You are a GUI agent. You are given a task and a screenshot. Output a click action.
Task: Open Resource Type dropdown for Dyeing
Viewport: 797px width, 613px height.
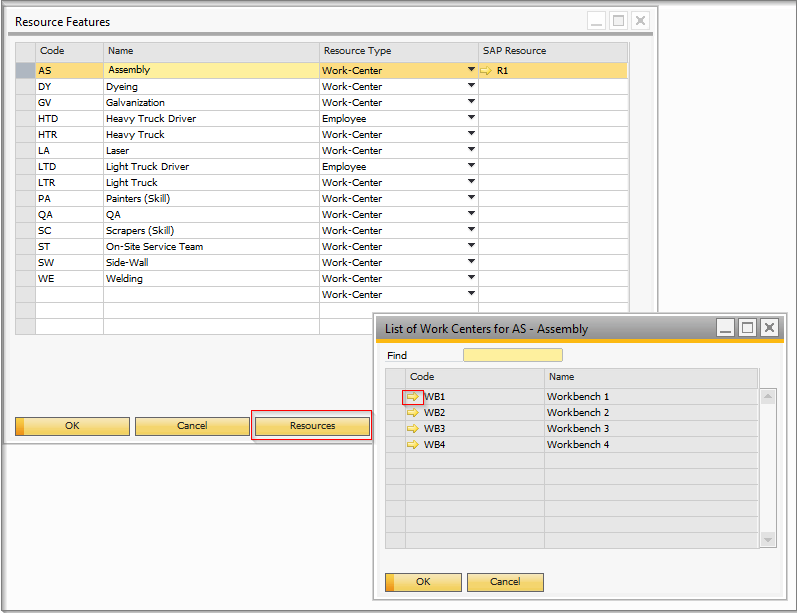tap(471, 87)
